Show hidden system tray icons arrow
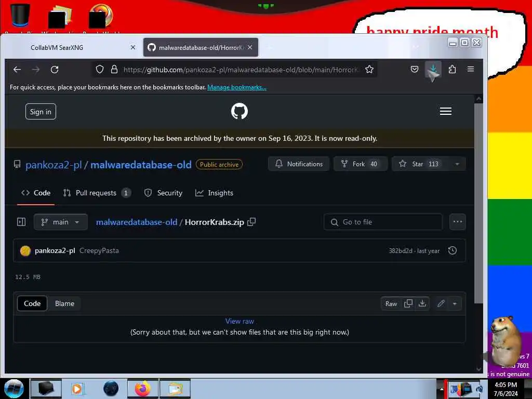The width and height of the screenshot is (532, 399). 442,389
